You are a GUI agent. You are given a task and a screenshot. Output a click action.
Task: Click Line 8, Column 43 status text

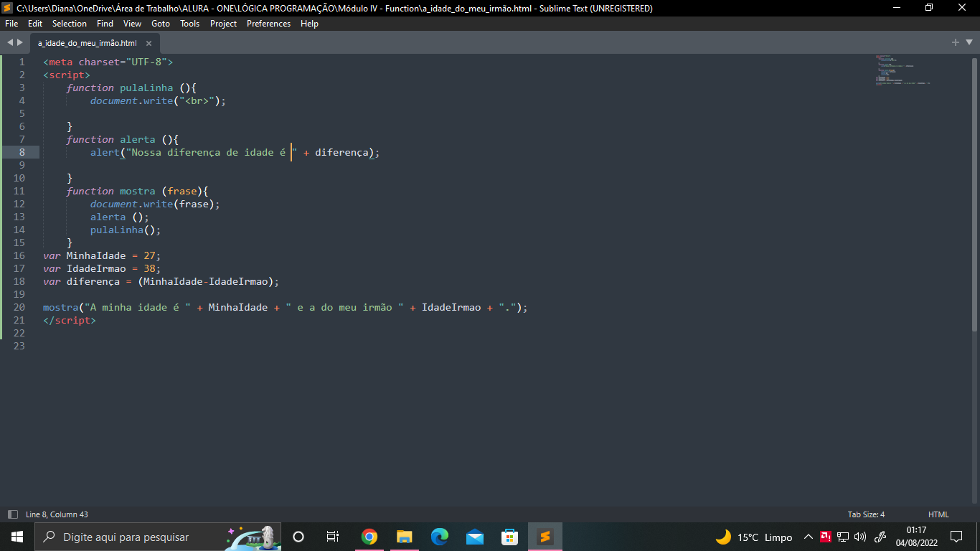click(57, 514)
